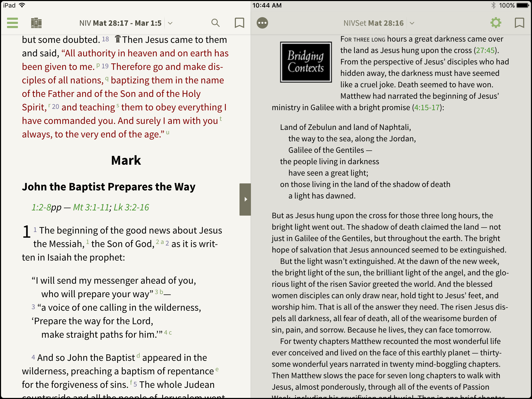
Task: Tap verse number 20
Action: pyautogui.click(x=55, y=107)
